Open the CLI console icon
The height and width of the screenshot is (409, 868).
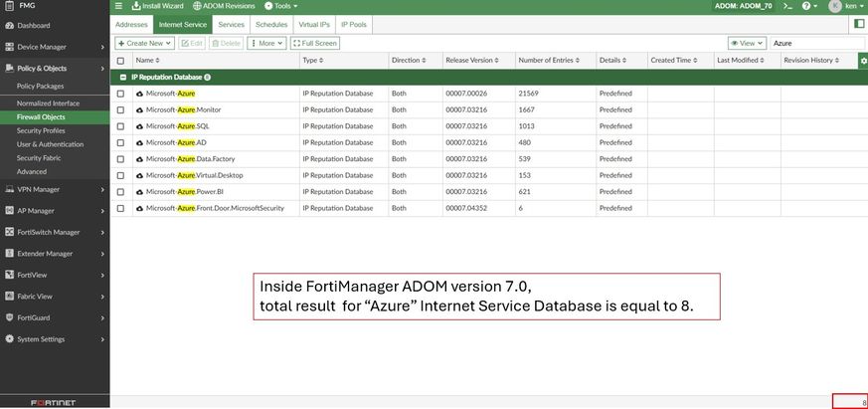787,6
